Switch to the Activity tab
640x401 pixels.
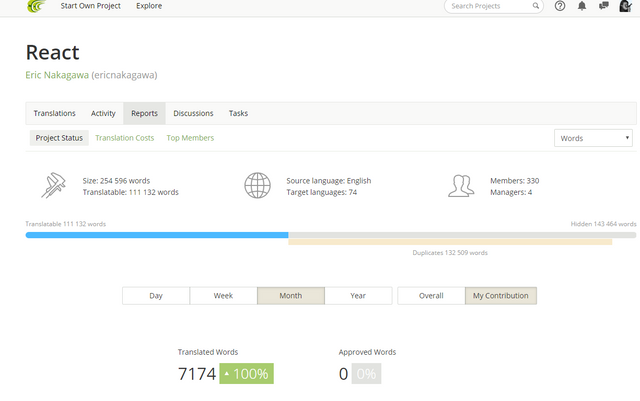pos(103,113)
